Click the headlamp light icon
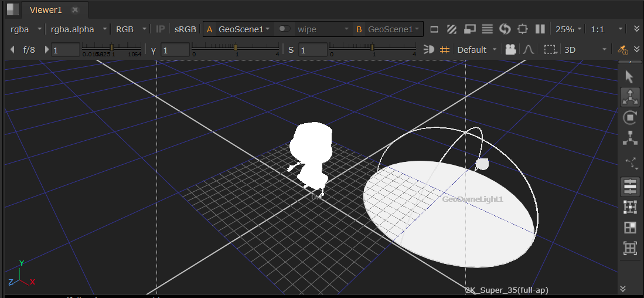Image resolution: width=644 pixels, height=298 pixels. point(428,50)
